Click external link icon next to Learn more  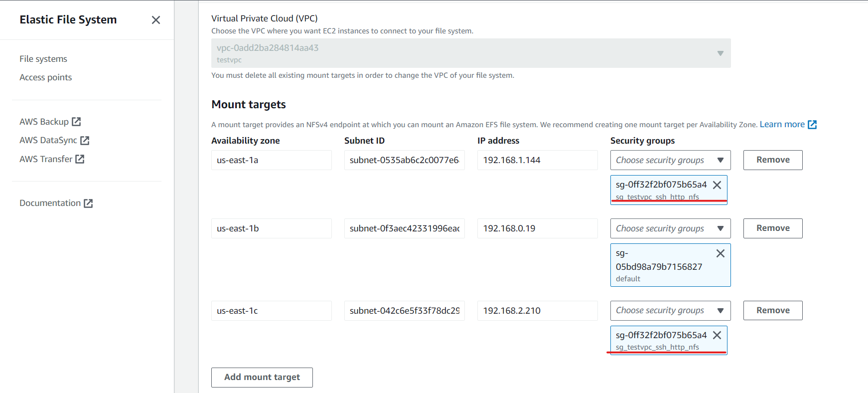[812, 125]
